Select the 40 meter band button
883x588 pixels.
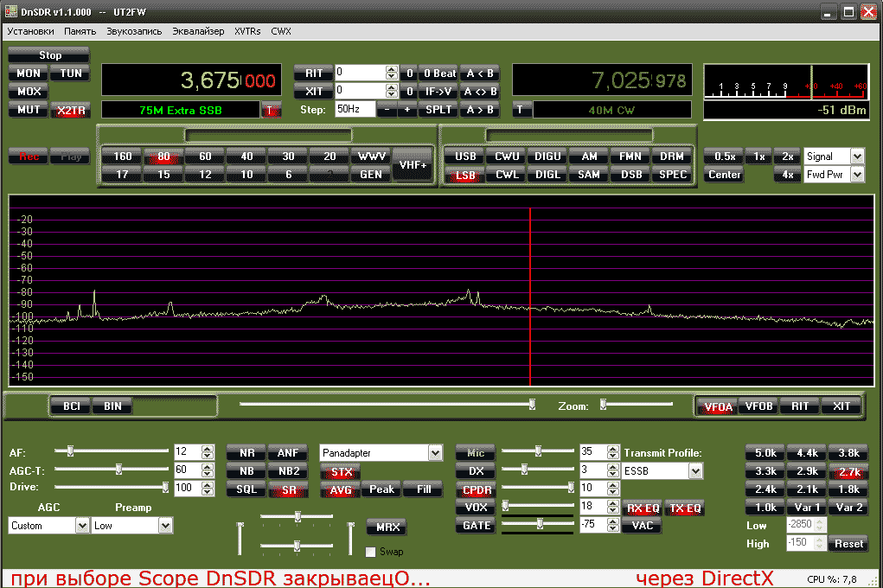click(246, 157)
